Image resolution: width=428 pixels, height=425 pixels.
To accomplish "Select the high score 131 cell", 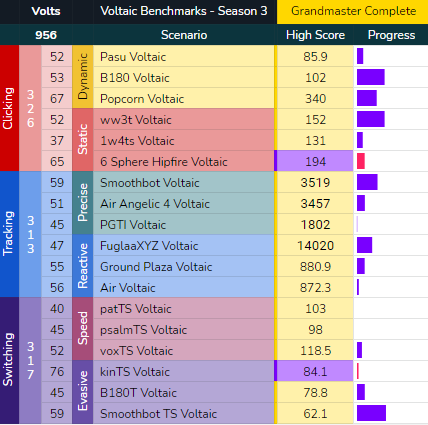I will tap(315, 141).
